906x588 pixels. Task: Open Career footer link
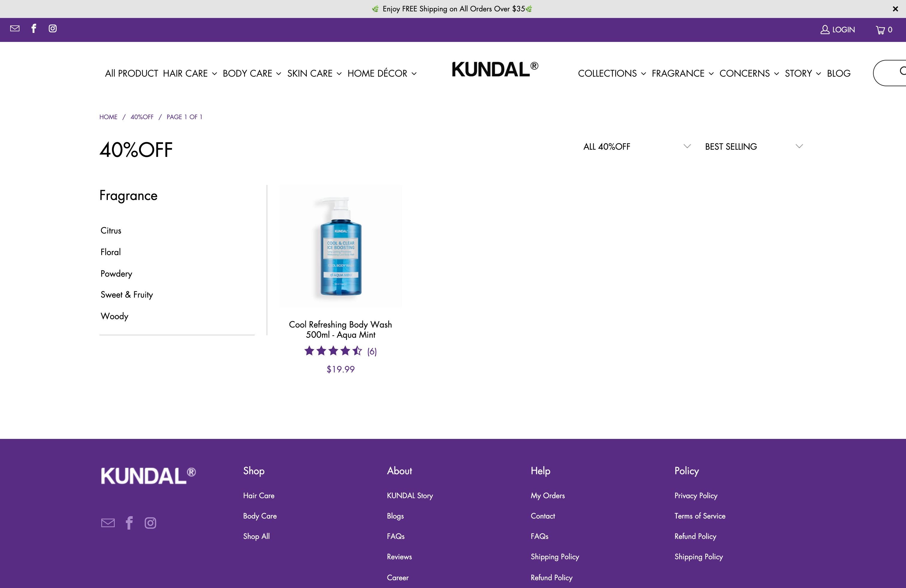398,577
